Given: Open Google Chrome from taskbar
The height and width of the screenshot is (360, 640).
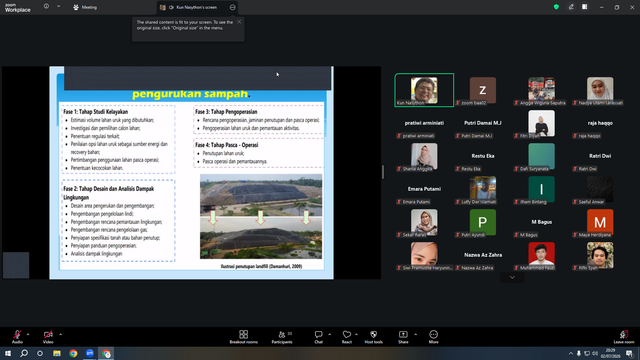Looking at the screenshot, I should pos(73,353).
